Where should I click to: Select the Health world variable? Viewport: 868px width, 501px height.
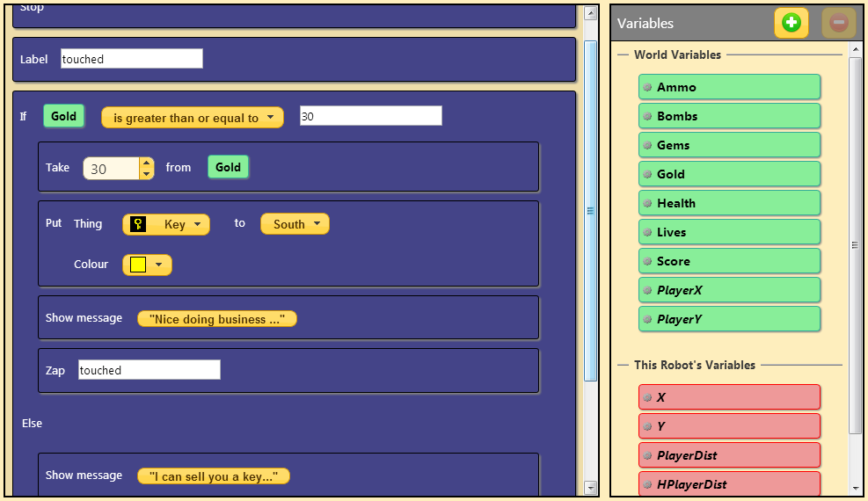729,203
